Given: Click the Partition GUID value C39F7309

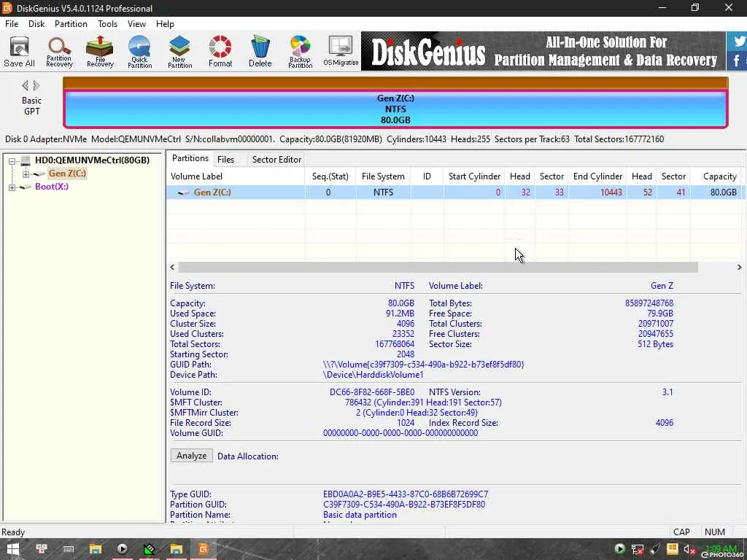Looking at the screenshot, I should pyautogui.click(x=404, y=505).
